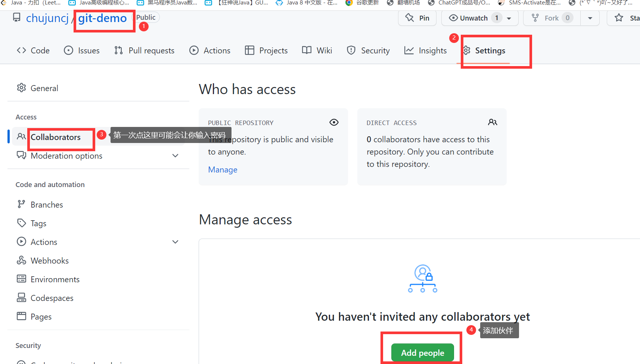Open the Security tab

click(368, 50)
